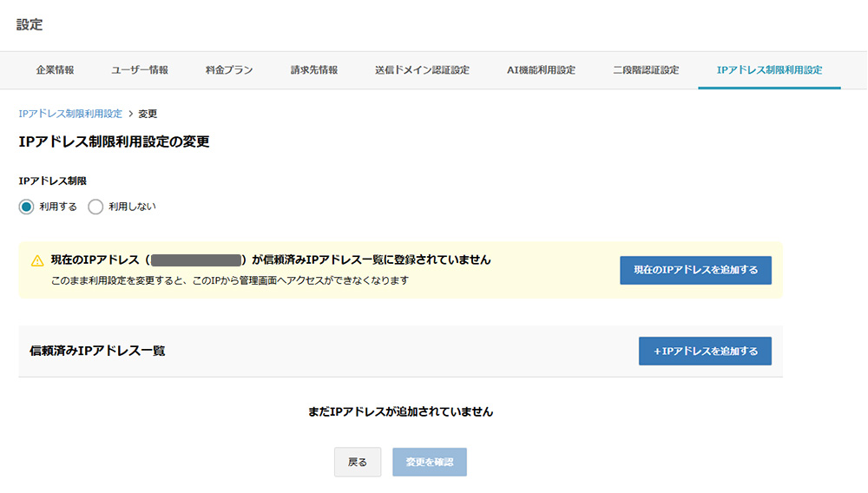Click the まだIPアドレスが追加されていません message
Screen dimensions: 868x493
coord(400,411)
